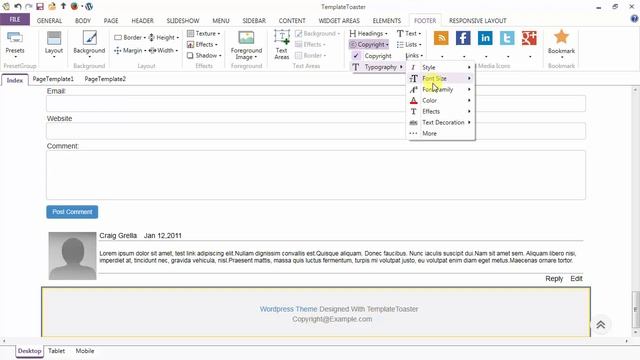
Task: Expand the Width dropdown
Action: tap(164, 50)
